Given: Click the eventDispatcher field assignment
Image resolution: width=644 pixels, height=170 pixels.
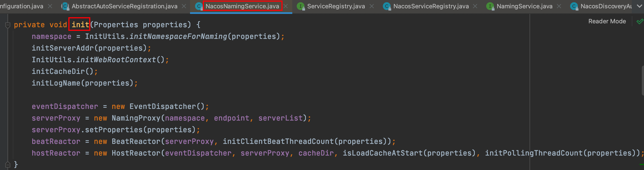Looking at the screenshot, I should (65, 106).
